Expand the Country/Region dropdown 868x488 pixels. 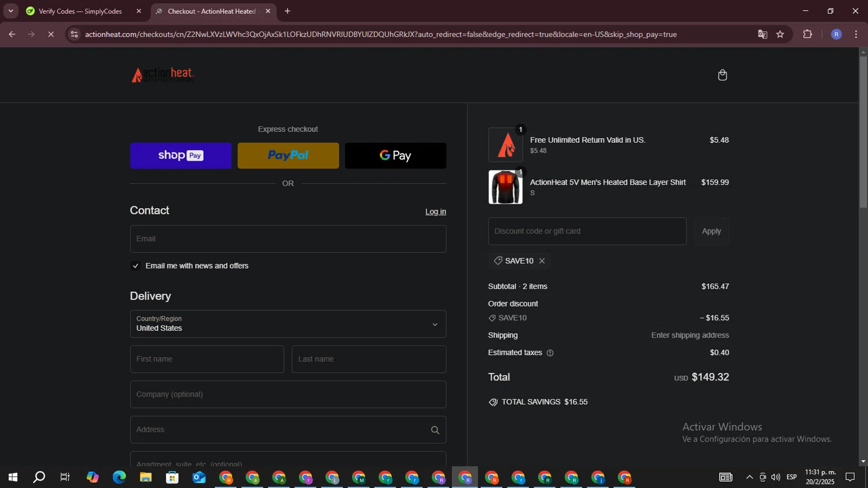(x=288, y=324)
